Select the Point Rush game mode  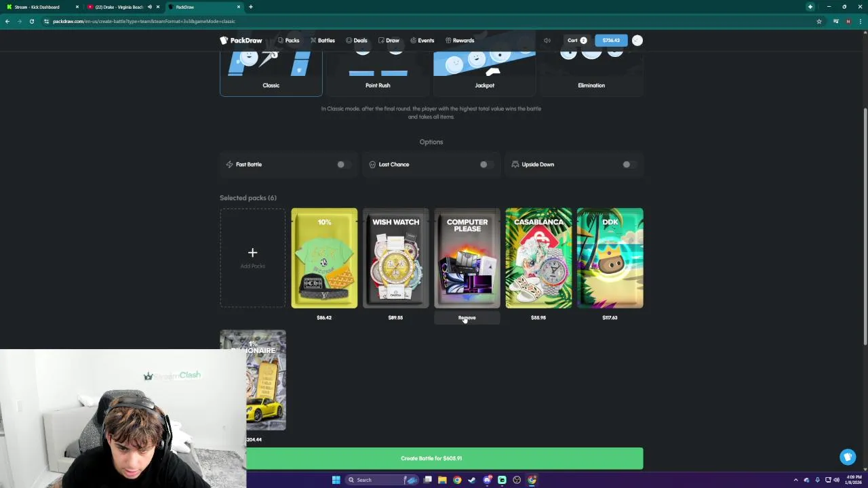point(378,73)
